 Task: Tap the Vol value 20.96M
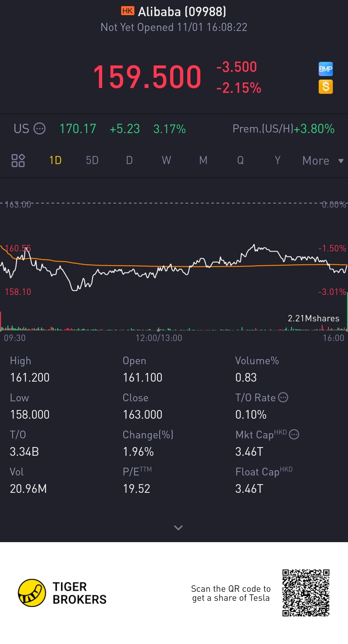point(28,489)
